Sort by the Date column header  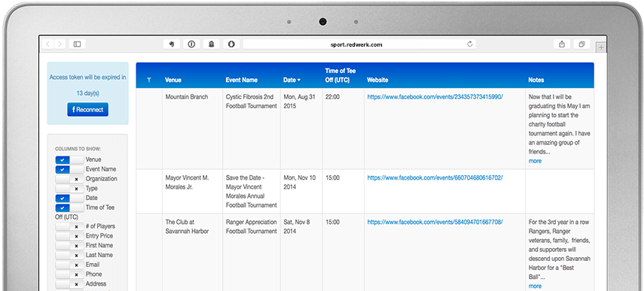coord(291,80)
